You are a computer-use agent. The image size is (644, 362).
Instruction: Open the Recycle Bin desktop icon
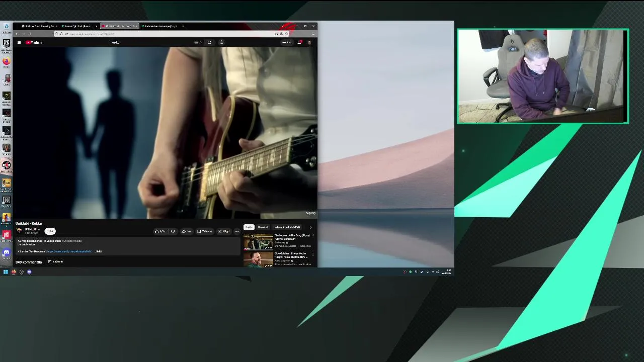pos(7,27)
